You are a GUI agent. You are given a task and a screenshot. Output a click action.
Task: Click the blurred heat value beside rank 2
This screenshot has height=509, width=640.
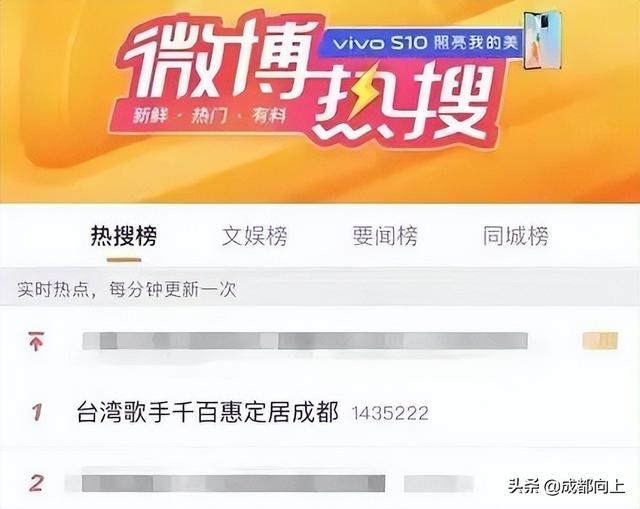pos(439,484)
